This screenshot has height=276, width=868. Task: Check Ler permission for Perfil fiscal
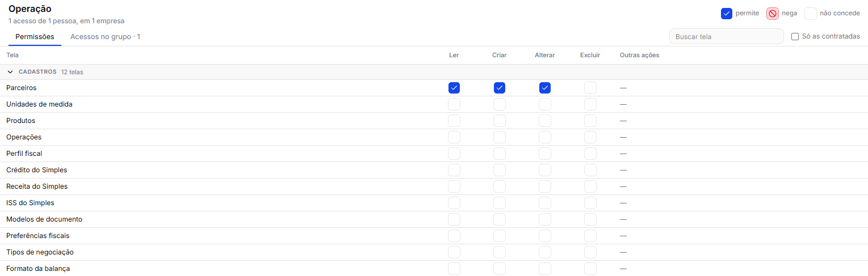(454, 154)
